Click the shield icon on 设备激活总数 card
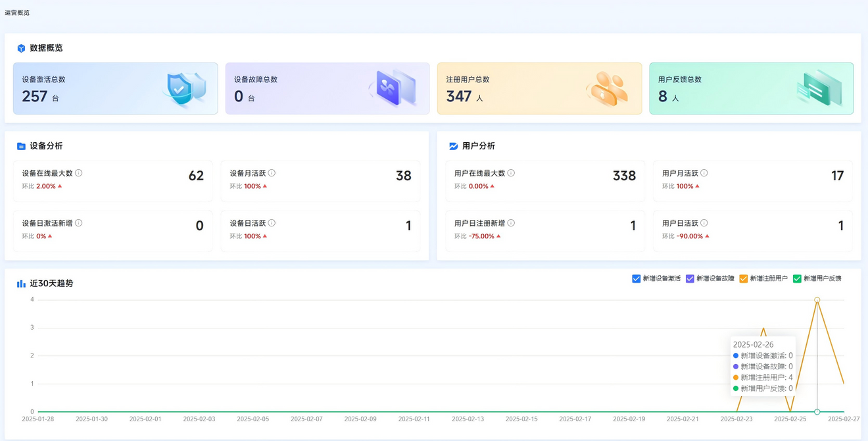 (183, 89)
